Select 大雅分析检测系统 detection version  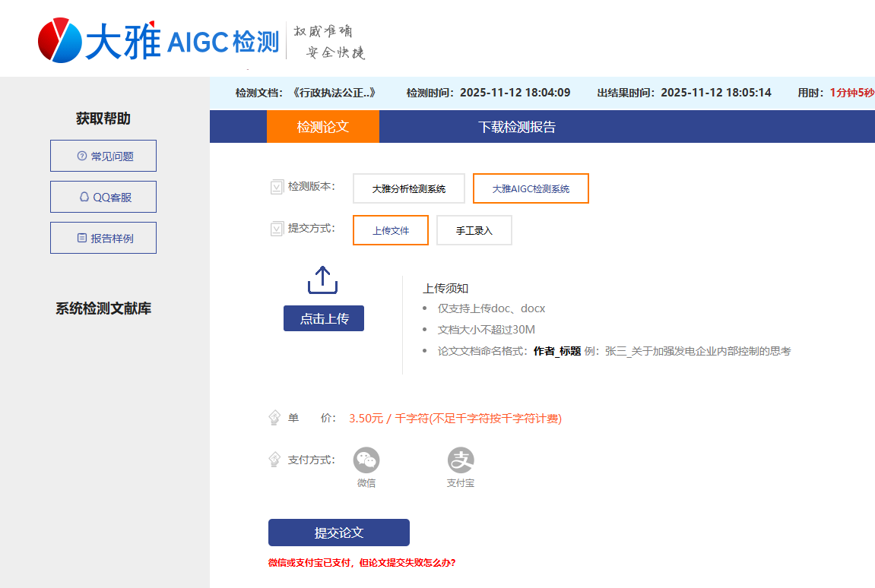(x=408, y=188)
